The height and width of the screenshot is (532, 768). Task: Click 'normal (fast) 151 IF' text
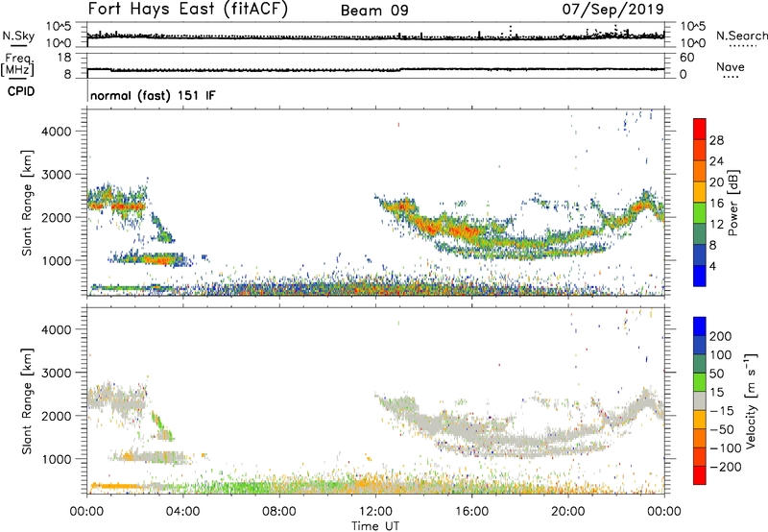(x=153, y=95)
